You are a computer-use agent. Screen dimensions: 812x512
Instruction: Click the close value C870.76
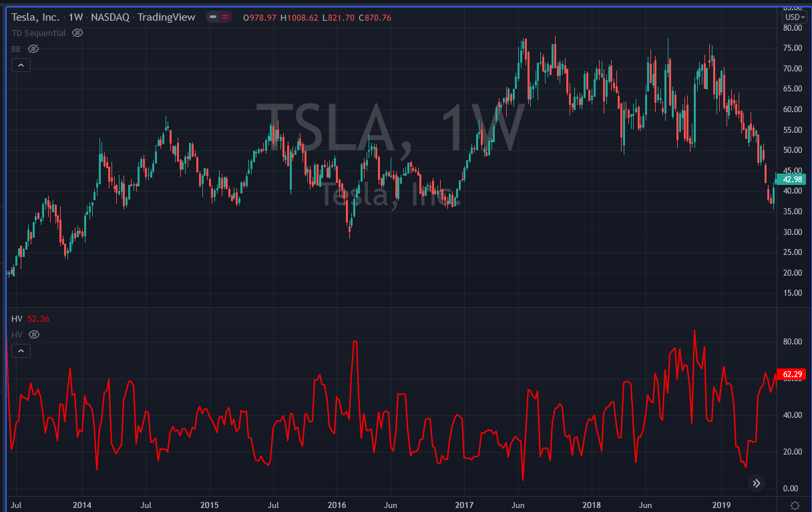click(375, 17)
